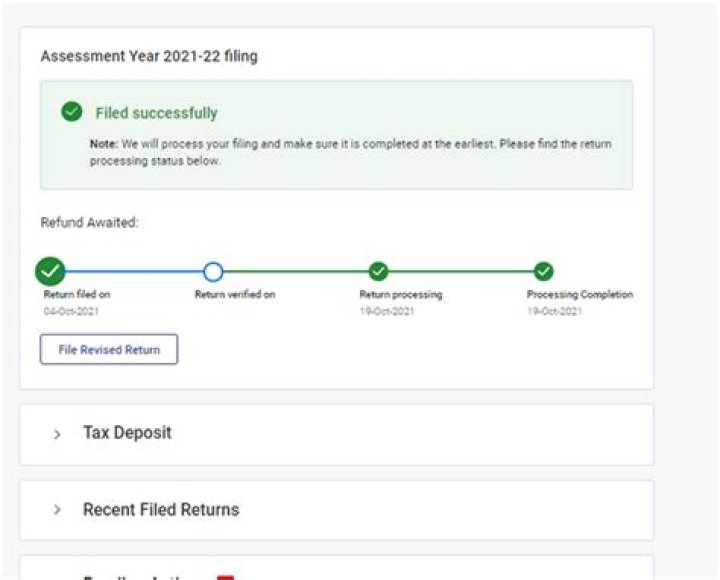
Task: Select the Recent Filed Returns section title
Action: [x=161, y=509]
